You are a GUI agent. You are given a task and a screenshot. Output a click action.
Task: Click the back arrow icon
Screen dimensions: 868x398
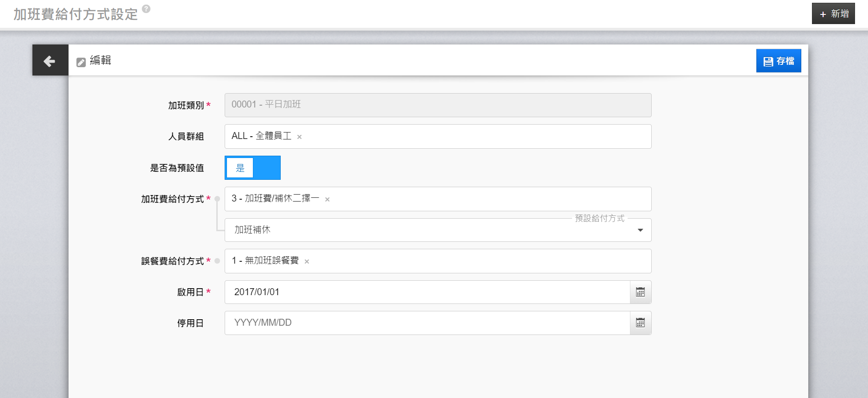click(50, 61)
